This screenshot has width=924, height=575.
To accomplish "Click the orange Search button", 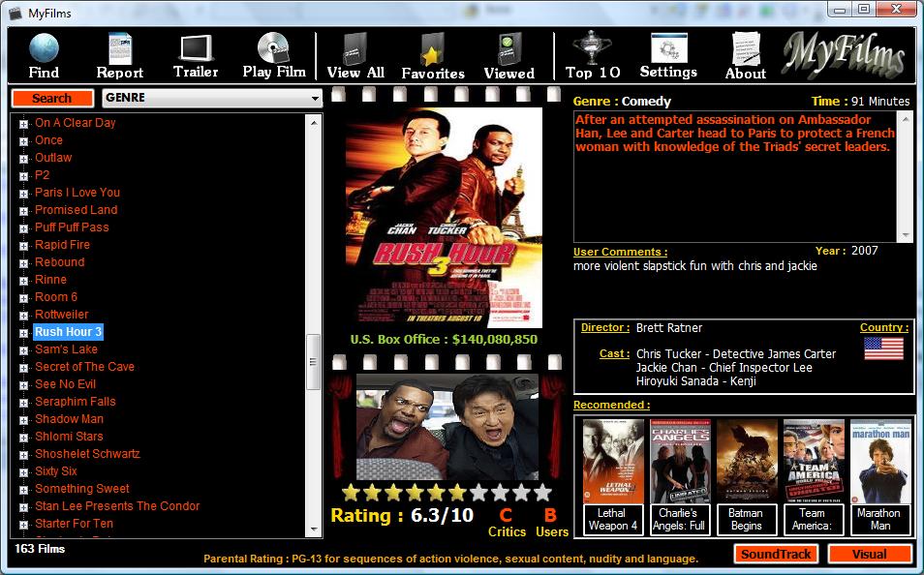I will (x=52, y=99).
